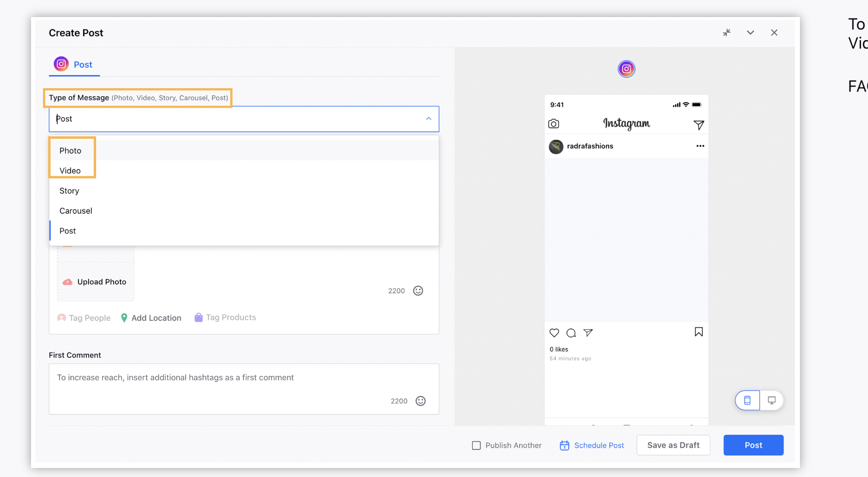This screenshot has width=868, height=477.
Task: Click radrafashions profile avatar
Action: [x=556, y=146]
